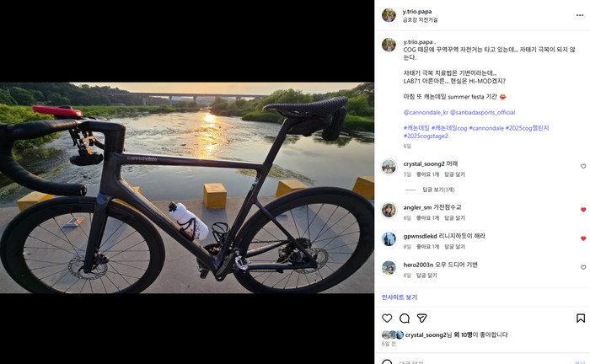Unlike angler_sm's comment red heart
This screenshot has width=590, height=364.
click(x=583, y=210)
